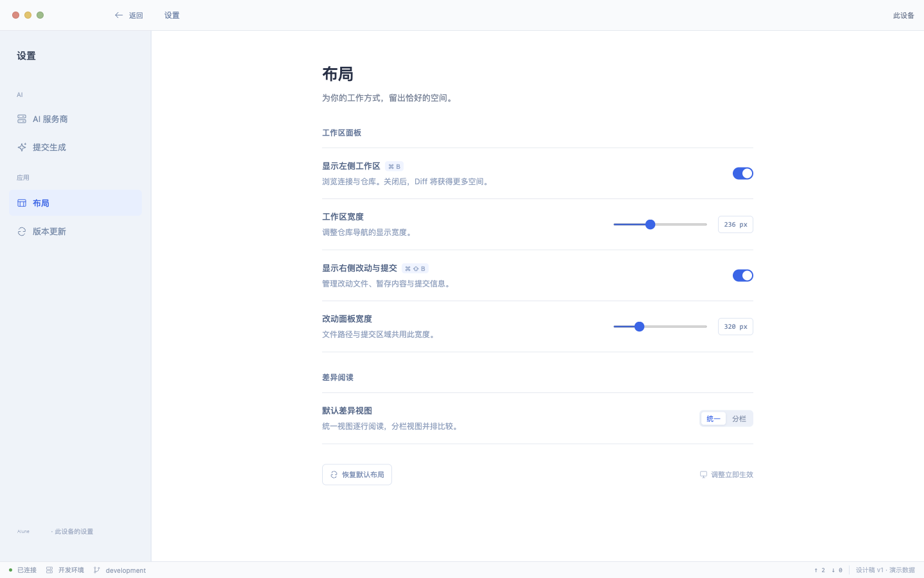Click 此设备 in the top right

pos(903,15)
